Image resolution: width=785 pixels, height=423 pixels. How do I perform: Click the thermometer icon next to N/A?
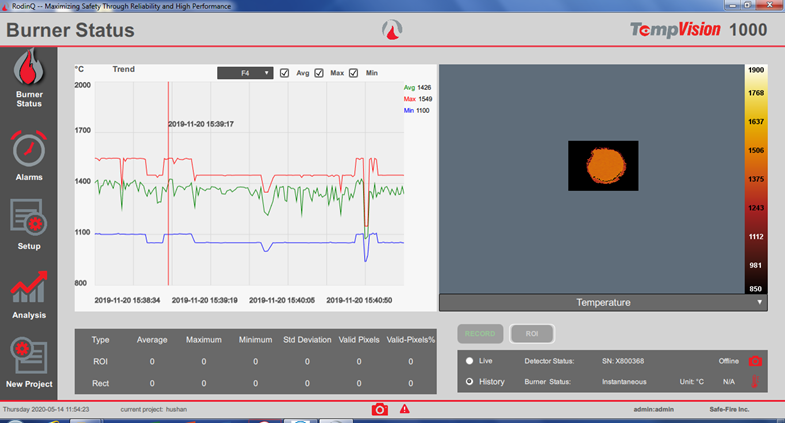coord(755,381)
